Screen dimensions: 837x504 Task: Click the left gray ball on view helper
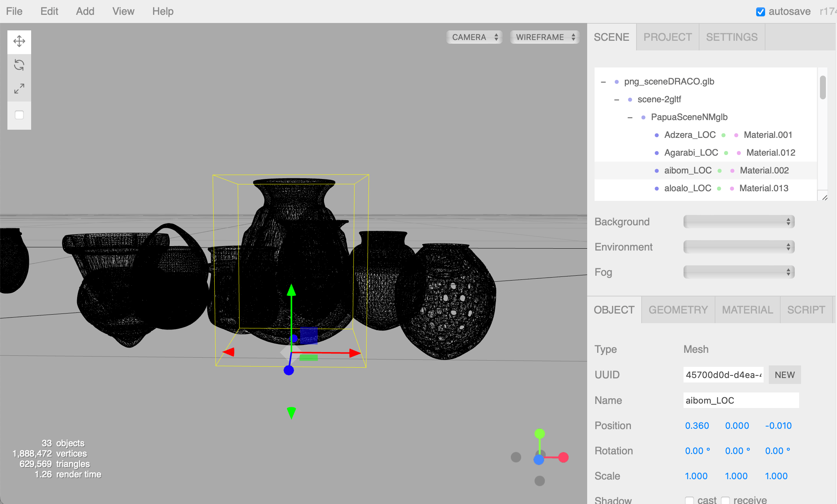[x=516, y=457]
